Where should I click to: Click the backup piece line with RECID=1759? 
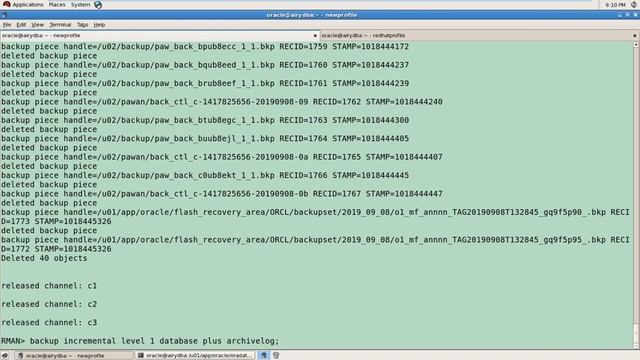[x=205, y=47]
